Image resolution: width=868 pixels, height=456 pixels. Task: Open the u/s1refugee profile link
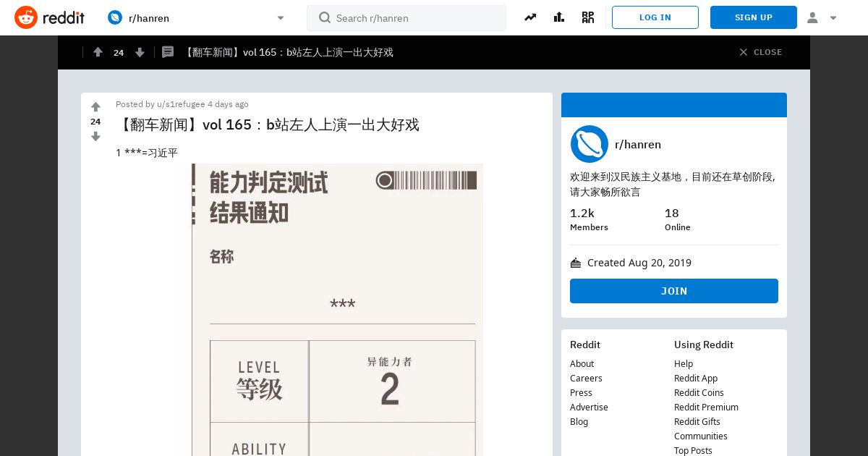coord(181,104)
